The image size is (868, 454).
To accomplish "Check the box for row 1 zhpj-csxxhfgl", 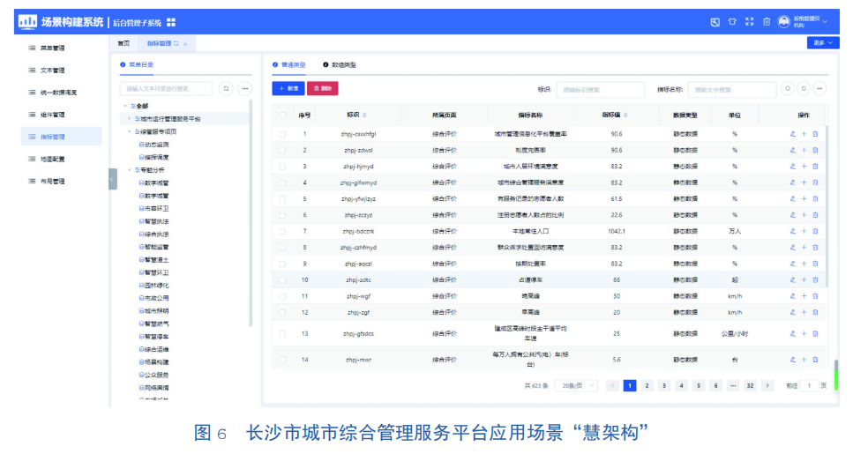I will 283,134.
